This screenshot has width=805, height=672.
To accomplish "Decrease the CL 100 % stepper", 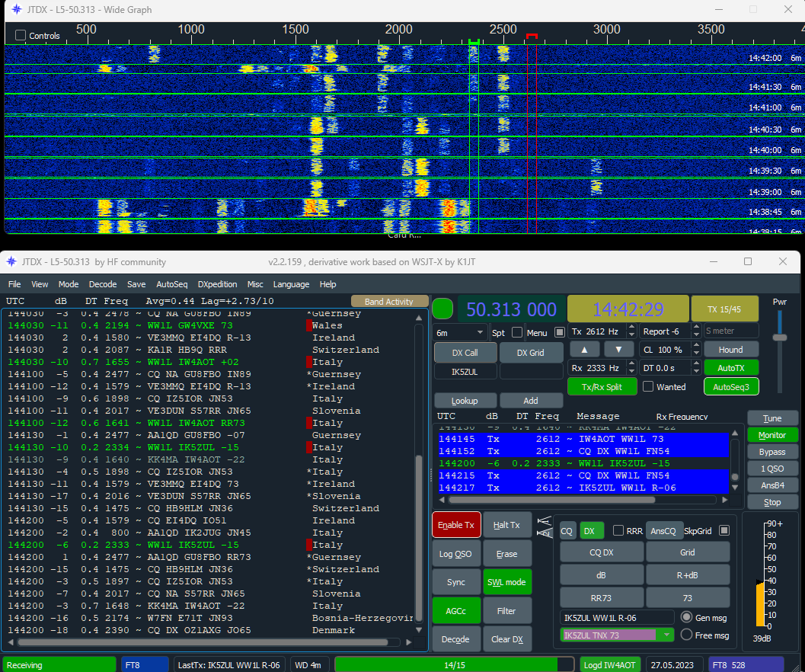I will 696,354.
